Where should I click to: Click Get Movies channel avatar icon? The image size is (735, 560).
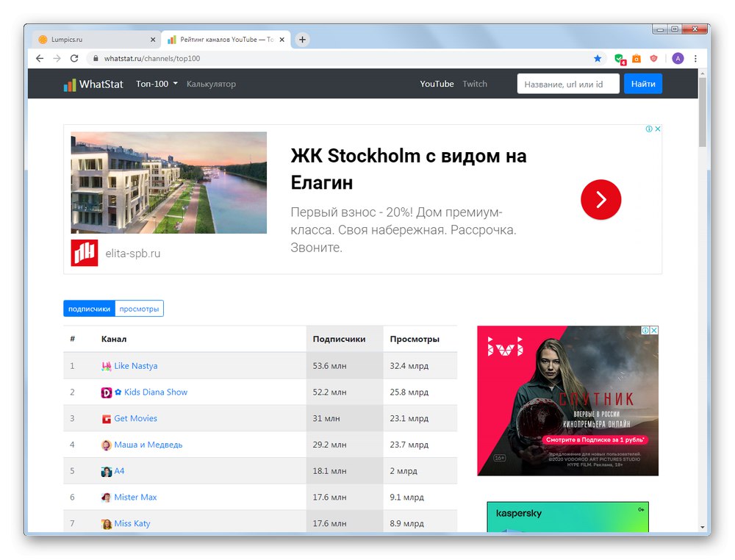point(107,418)
